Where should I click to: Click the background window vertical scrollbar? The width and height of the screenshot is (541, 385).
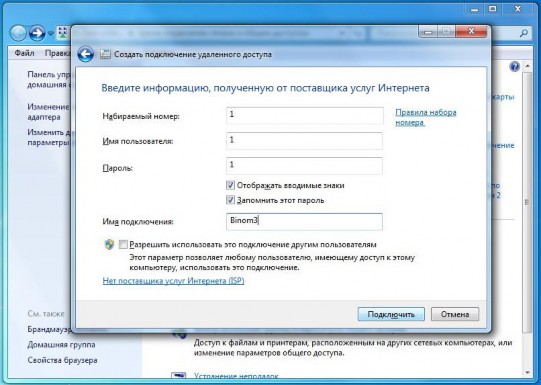[527, 202]
